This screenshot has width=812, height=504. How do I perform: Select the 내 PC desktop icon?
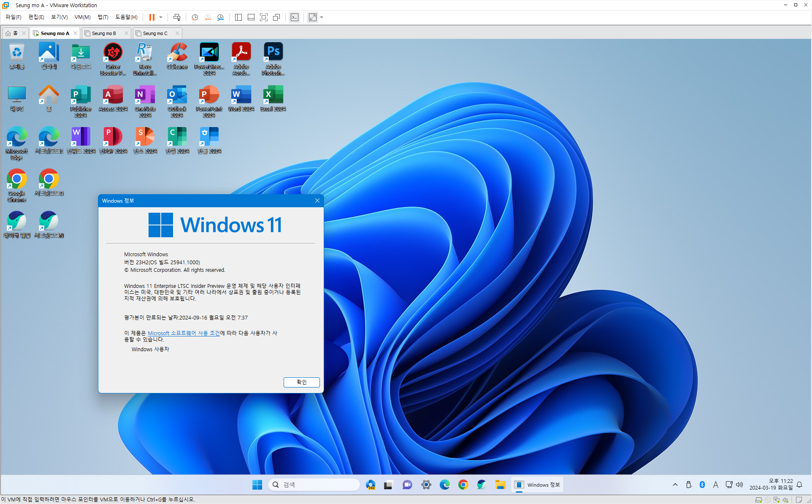[17, 98]
